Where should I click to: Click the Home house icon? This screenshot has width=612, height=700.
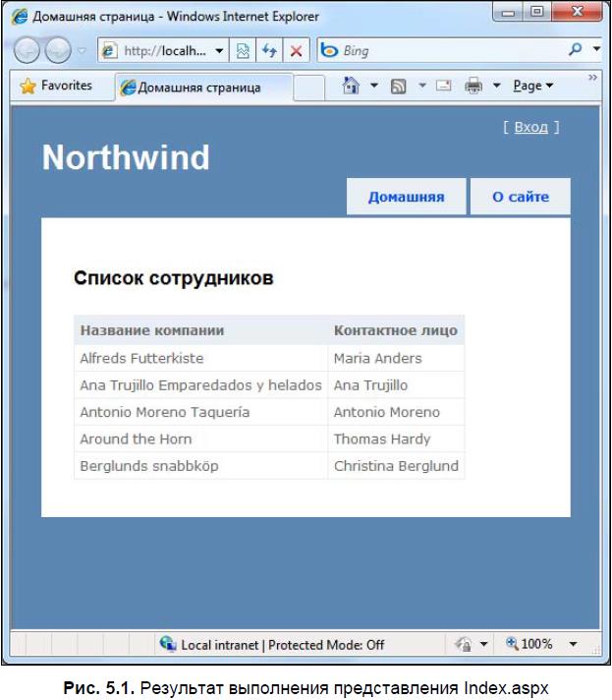click(x=351, y=85)
